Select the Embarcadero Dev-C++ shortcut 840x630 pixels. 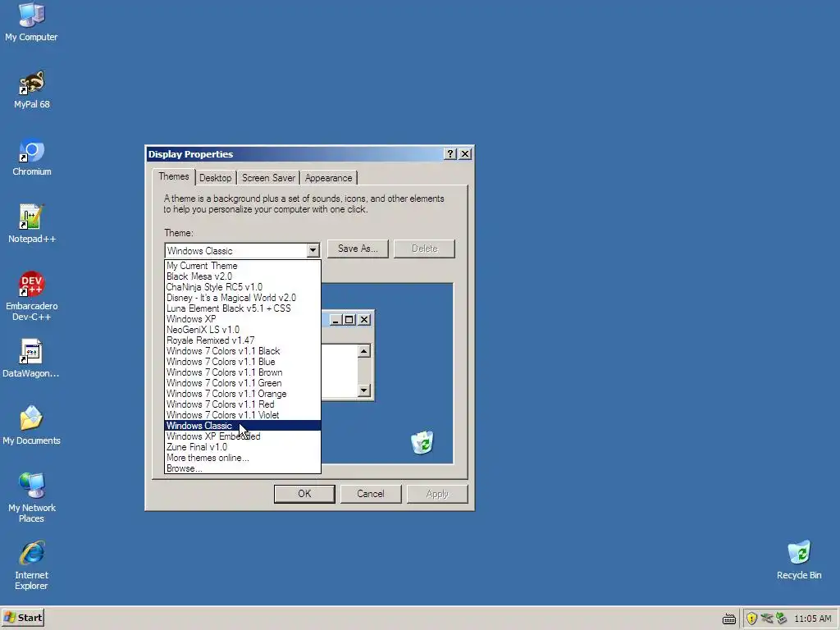tap(31, 296)
